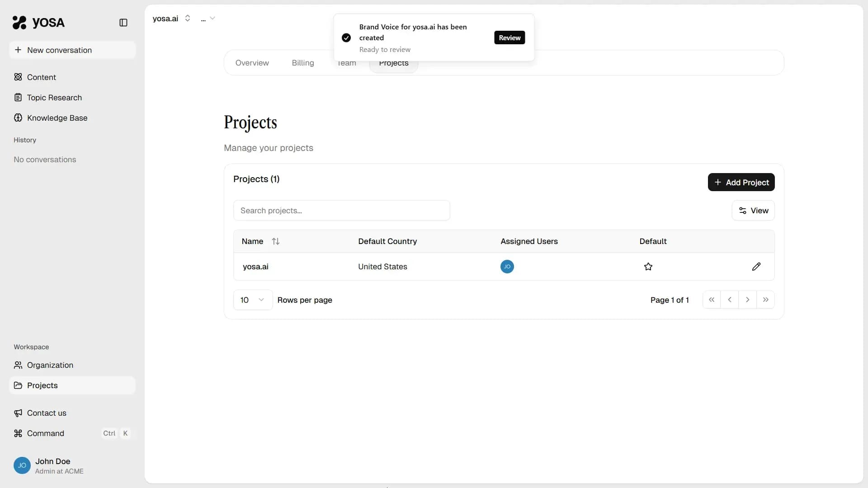Image resolution: width=868 pixels, height=488 pixels.
Task: Toggle default star for yosa.ai project
Action: [648, 267]
